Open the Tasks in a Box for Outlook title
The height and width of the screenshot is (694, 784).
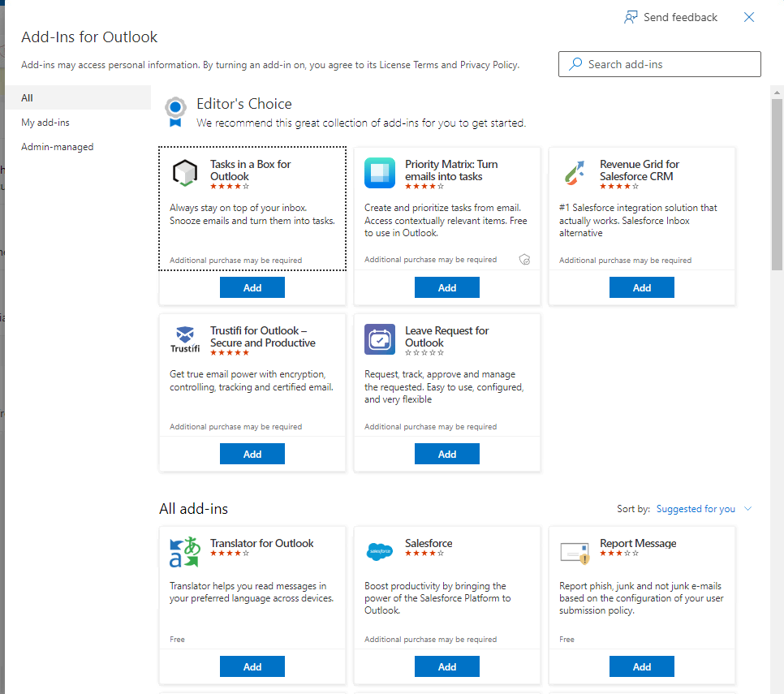pyautogui.click(x=250, y=170)
